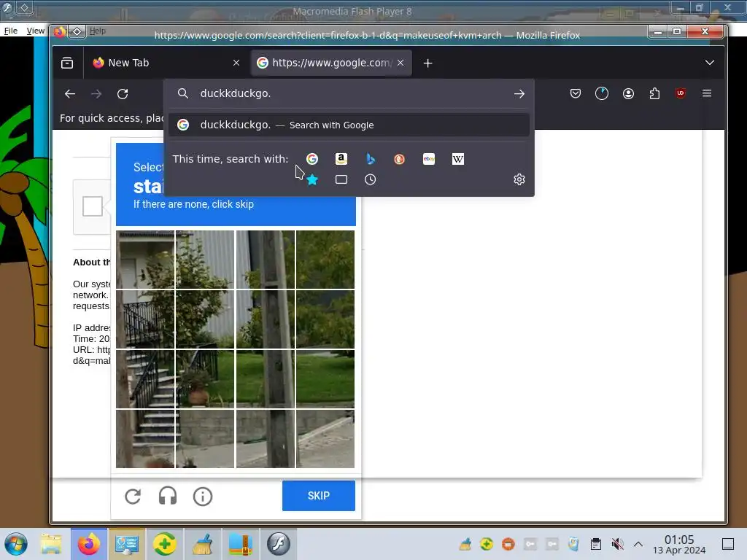Open a new tab with plus button
The width and height of the screenshot is (747, 560).
[427, 63]
